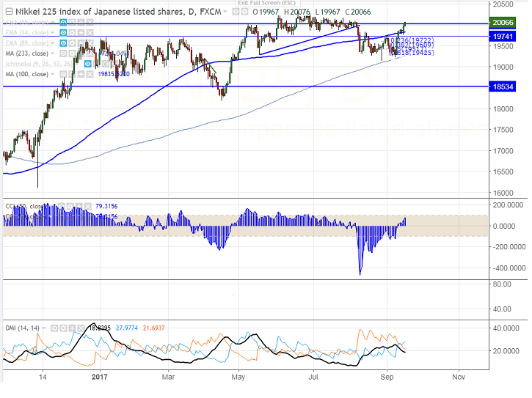The image size is (532, 398).
Task: Click the plus icon on EMA (55, close)
Action: click(x=81, y=23)
